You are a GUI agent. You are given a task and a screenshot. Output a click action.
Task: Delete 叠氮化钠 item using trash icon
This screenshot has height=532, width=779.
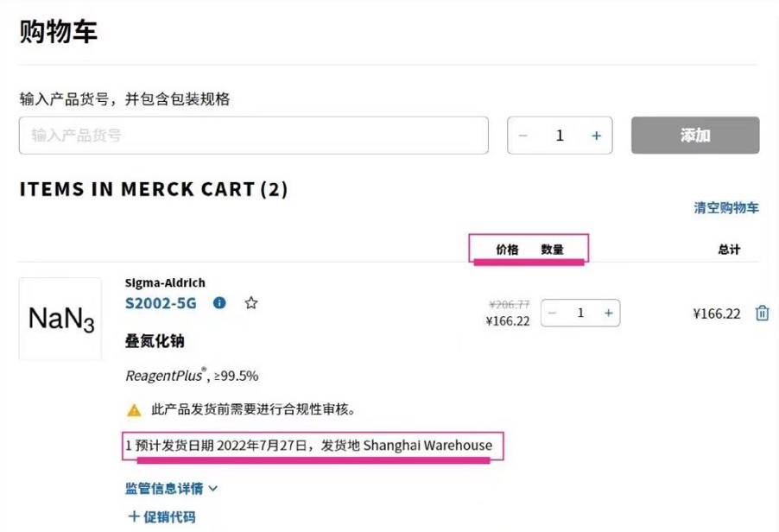click(x=761, y=313)
